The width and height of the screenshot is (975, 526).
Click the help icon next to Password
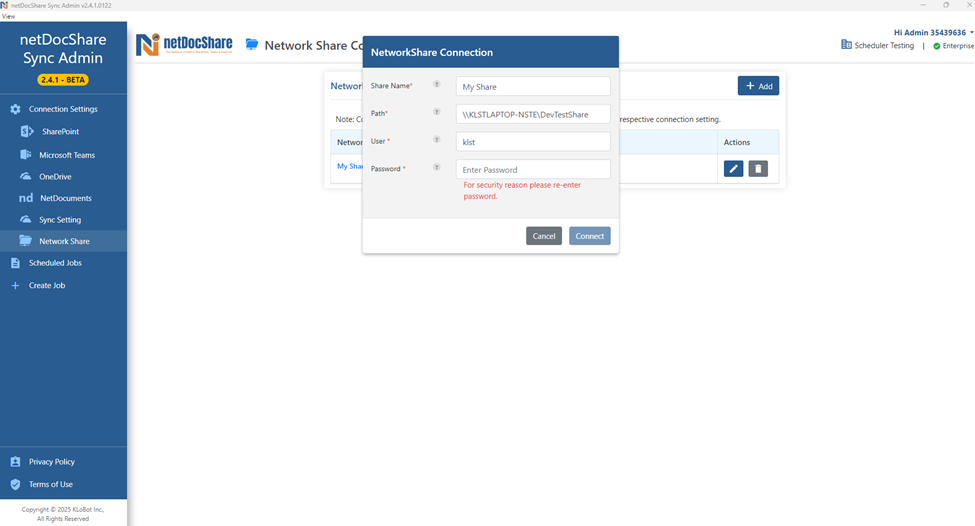[437, 167]
